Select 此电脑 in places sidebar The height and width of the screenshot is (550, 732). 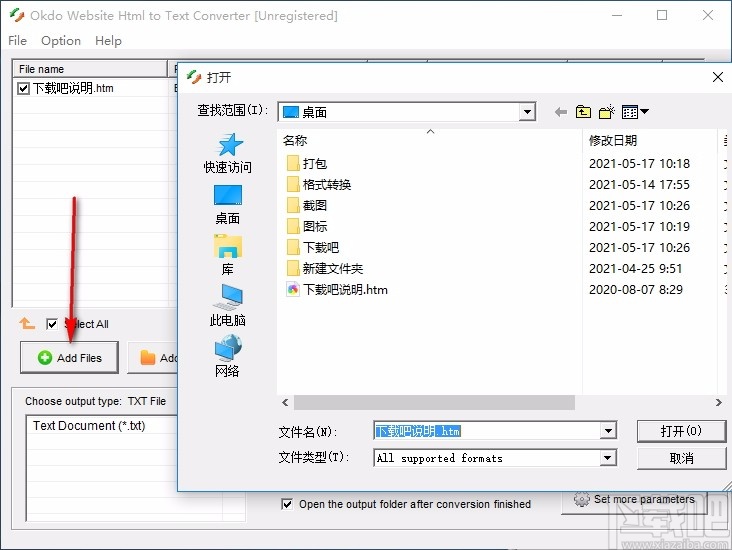pyautogui.click(x=228, y=306)
